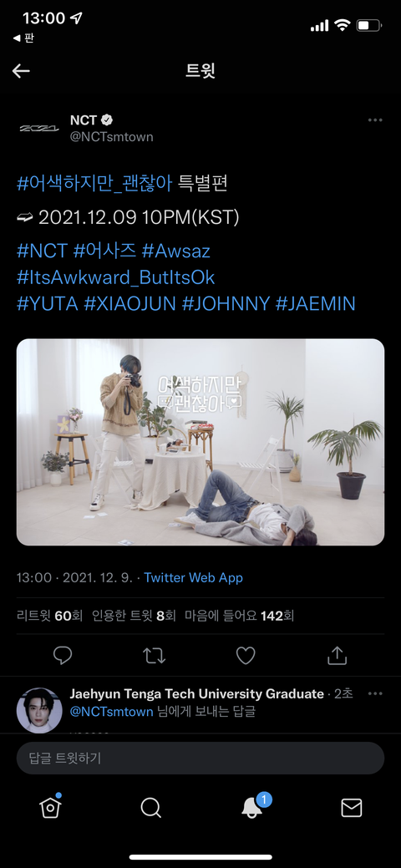Open the tweet's three-dot more menu

click(375, 120)
